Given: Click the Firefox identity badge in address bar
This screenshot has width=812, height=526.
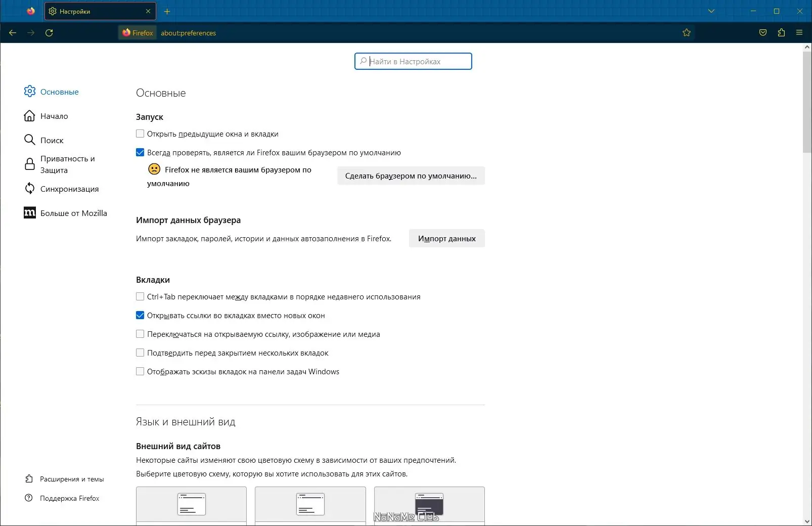Looking at the screenshot, I should (138, 33).
